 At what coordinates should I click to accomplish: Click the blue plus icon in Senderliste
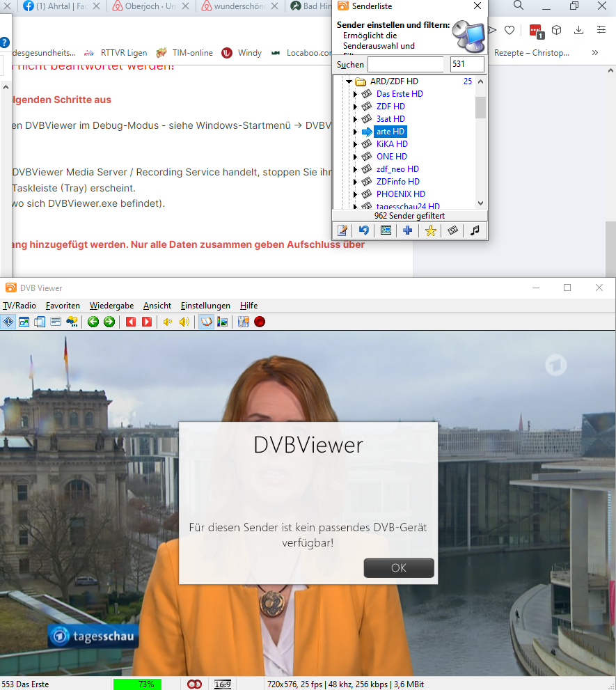coord(407,230)
